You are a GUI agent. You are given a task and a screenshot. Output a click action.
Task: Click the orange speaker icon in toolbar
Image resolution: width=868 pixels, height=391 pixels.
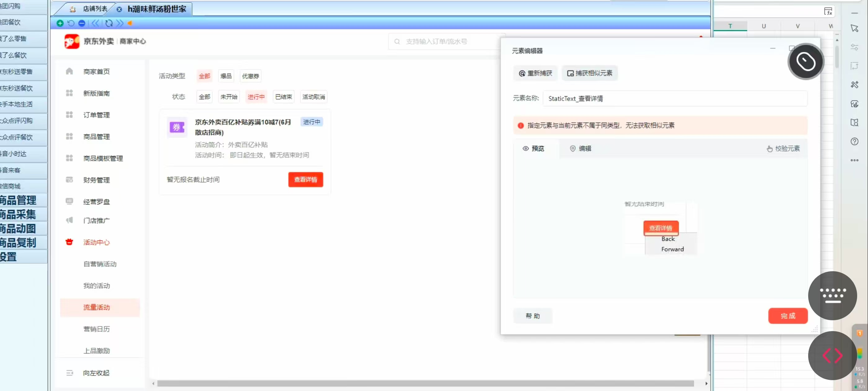pos(130,23)
